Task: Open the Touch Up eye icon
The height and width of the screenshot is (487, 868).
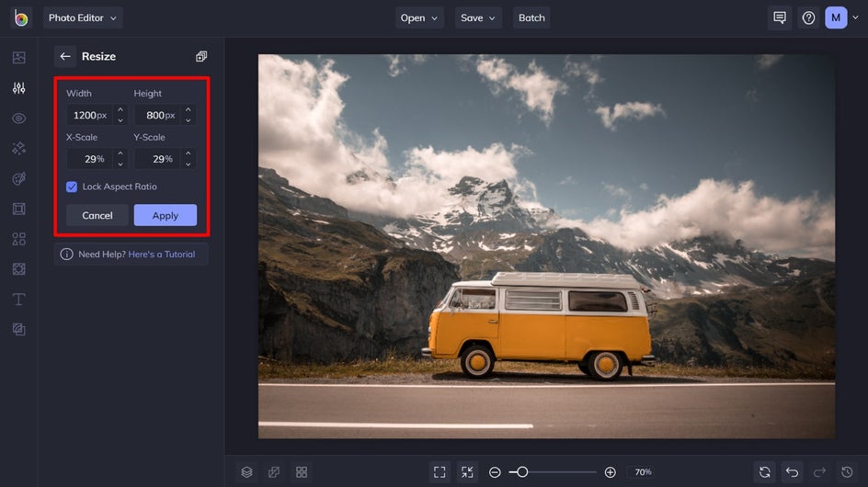Action: 18,119
